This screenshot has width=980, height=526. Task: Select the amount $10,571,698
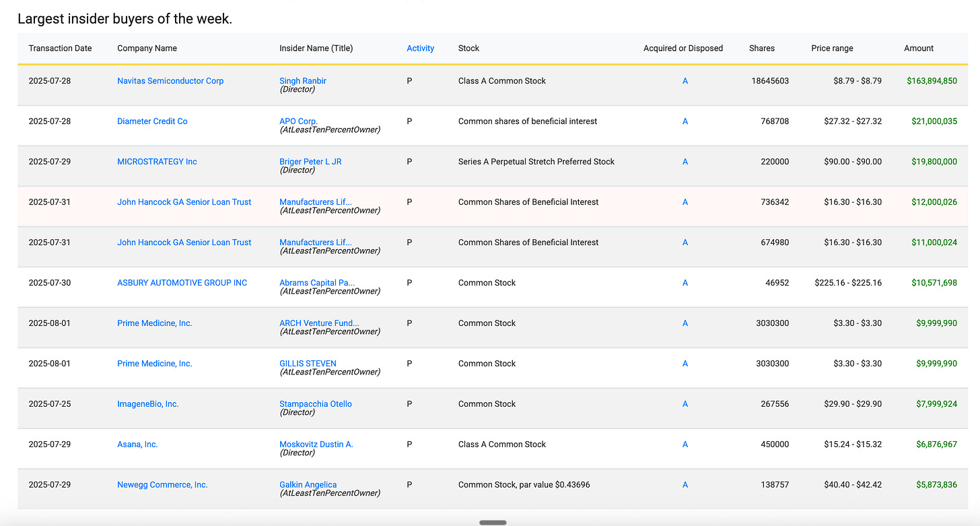934,283
